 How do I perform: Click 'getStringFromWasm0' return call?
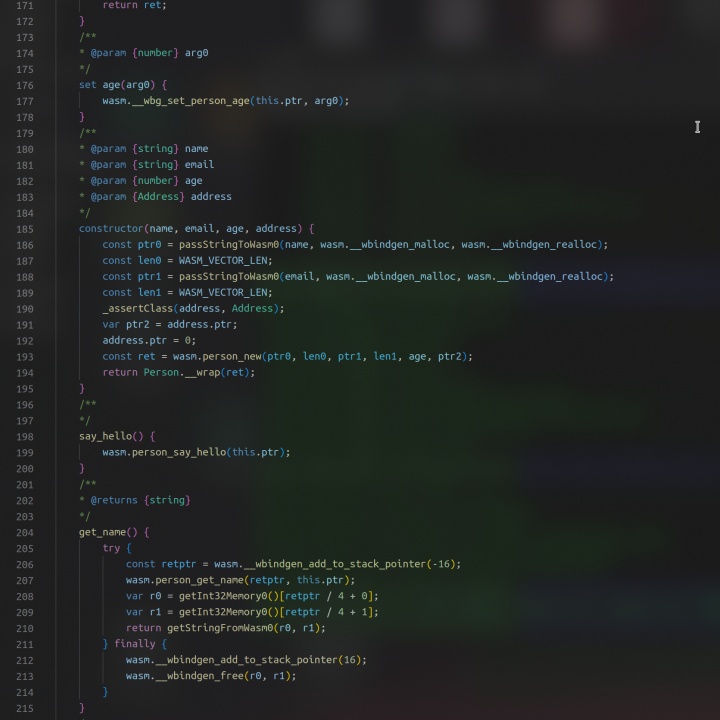220,628
